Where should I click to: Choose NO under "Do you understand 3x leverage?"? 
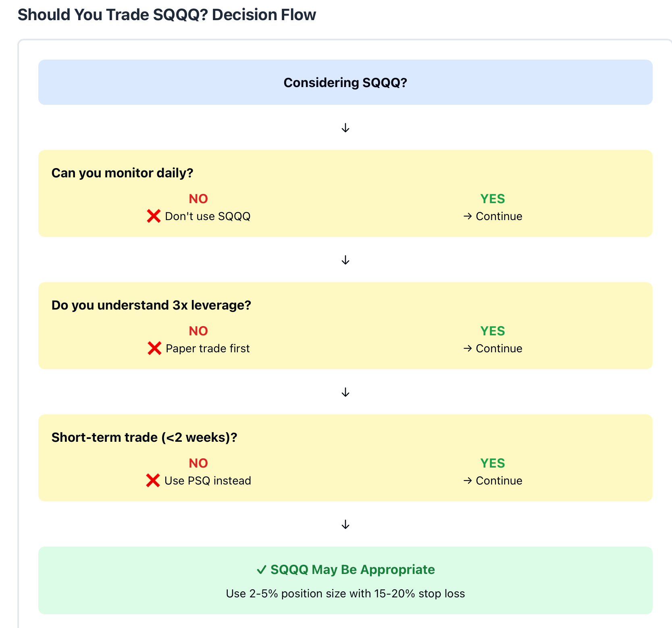click(198, 331)
